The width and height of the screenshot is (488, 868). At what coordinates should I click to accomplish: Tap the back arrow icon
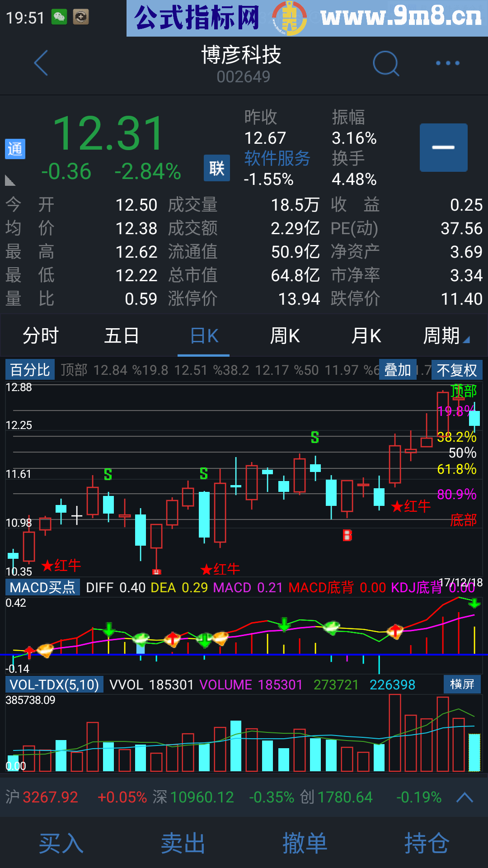(x=41, y=63)
